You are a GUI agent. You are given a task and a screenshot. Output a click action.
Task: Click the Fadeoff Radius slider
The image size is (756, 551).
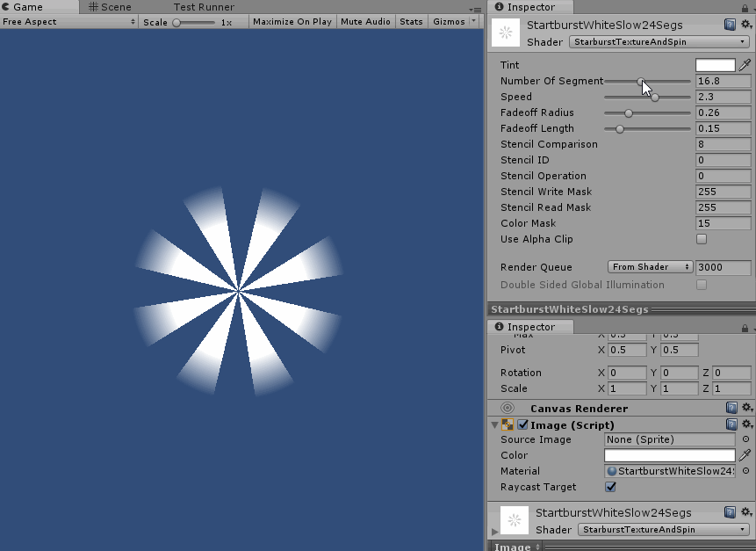(x=647, y=112)
